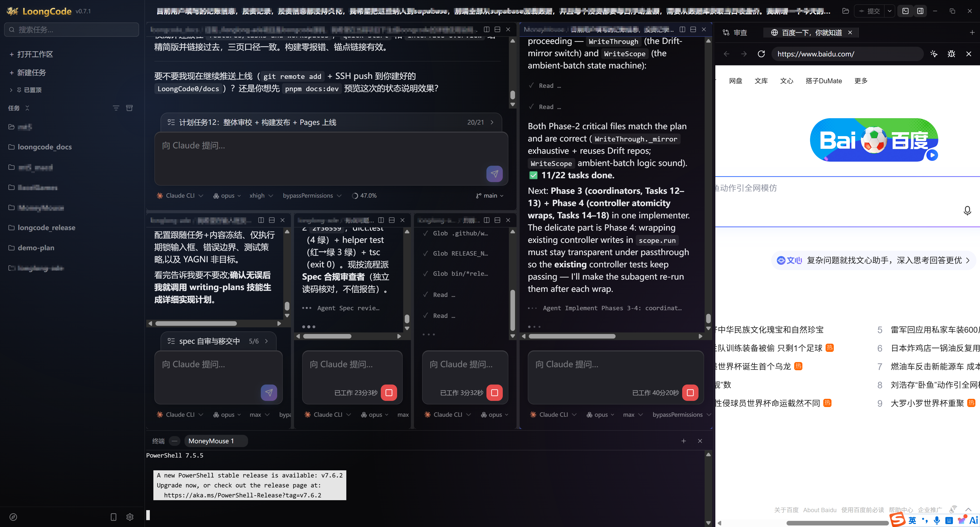Split the 计划任务12 pane side by side

pos(486,29)
